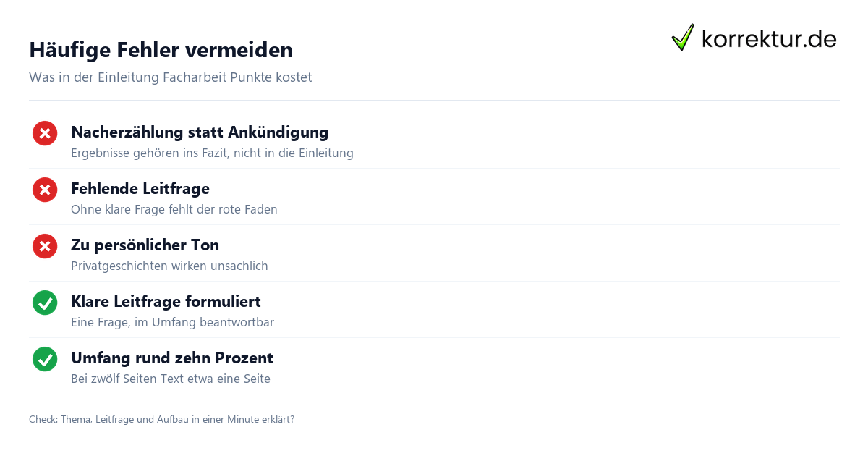The height and width of the screenshot is (456, 868).
Task: Click the text Bei zwölf Seiten Text etwa eine Seite
Action: click(171, 379)
